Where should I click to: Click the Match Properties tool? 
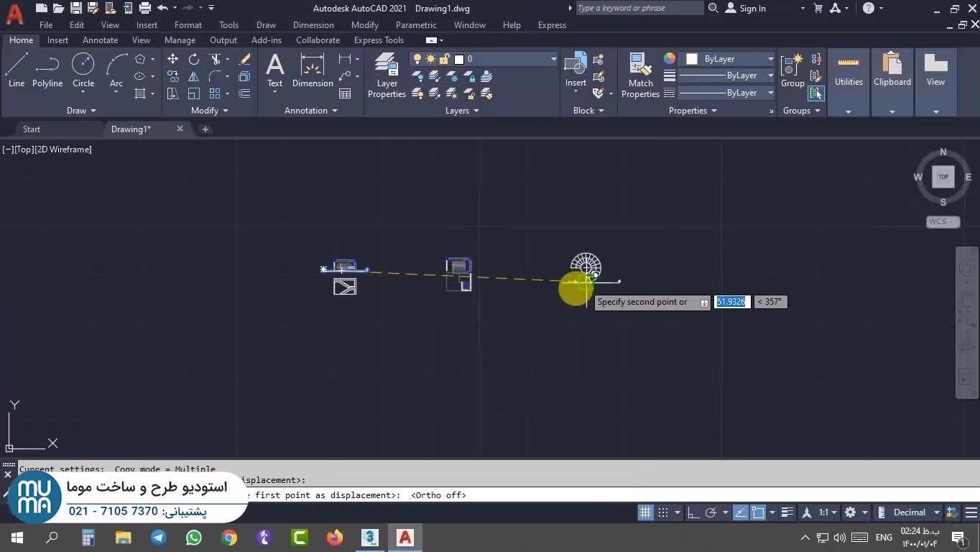pos(640,75)
